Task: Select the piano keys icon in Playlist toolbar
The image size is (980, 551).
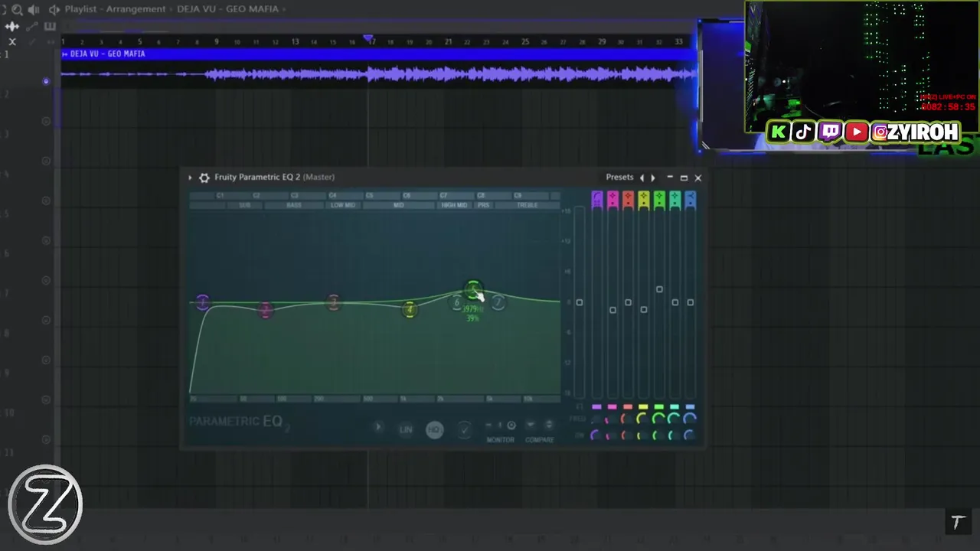Action: (50, 27)
